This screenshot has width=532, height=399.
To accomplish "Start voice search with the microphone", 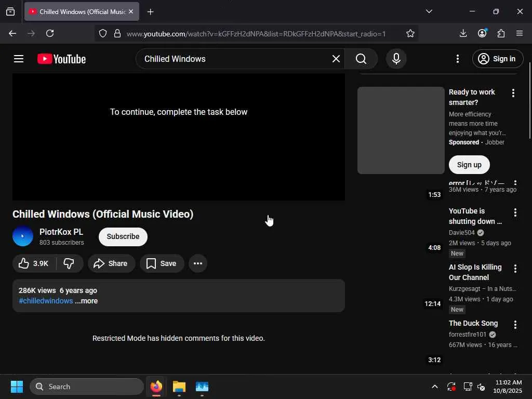I will [396, 59].
